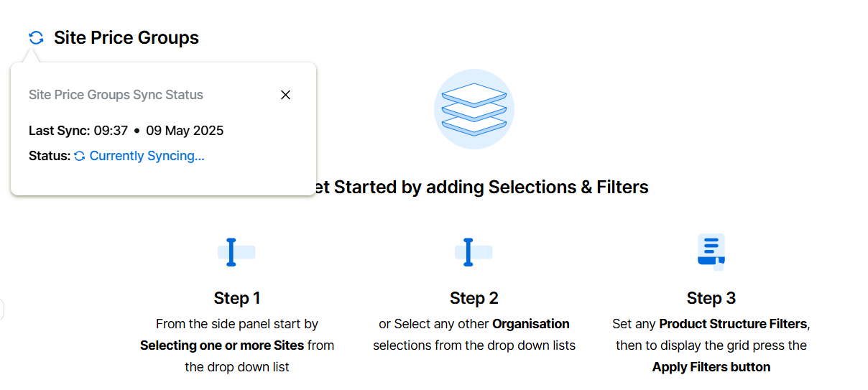The height and width of the screenshot is (390, 868).
Task: Click the bold Apply Filters button text
Action: coord(711,367)
